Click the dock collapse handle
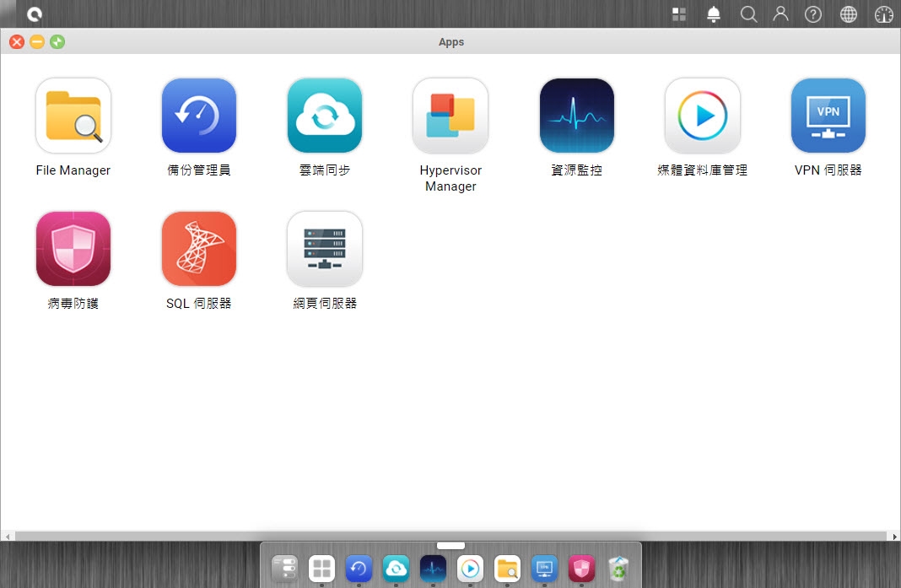 click(450, 546)
